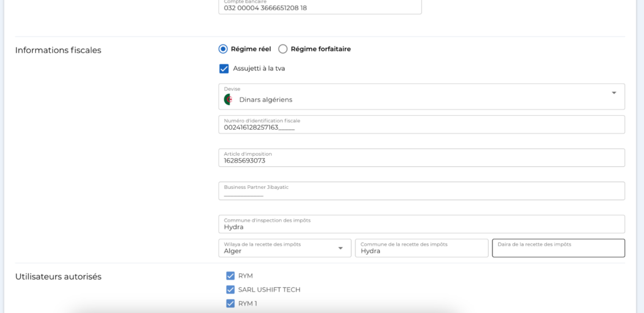This screenshot has height=313, width=644.
Task: Click the Numéro d'identification fiscale field
Action: click(421, 125)
